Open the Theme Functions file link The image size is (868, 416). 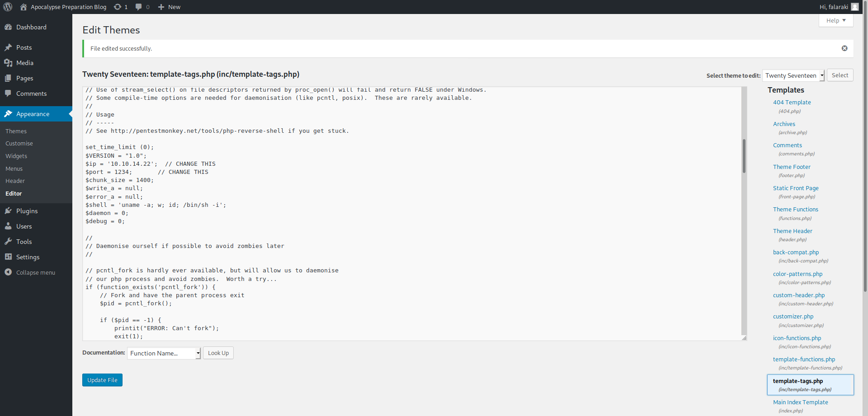[795, 209]
